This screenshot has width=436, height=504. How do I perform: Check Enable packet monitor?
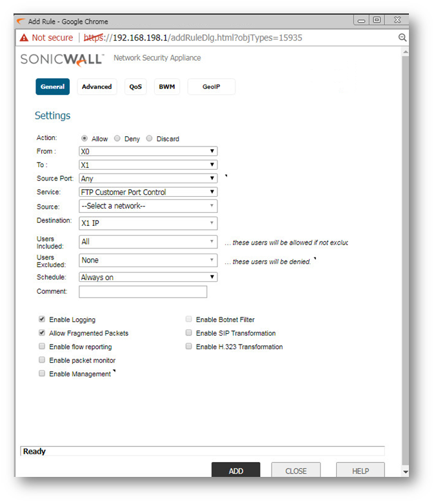tap(42, 359)
